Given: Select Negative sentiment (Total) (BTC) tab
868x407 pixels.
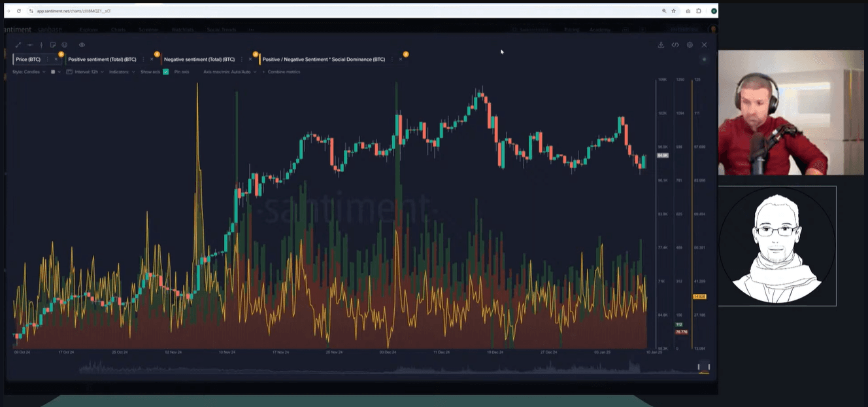Looking at the screenshot, I should (x=199, y=60).
